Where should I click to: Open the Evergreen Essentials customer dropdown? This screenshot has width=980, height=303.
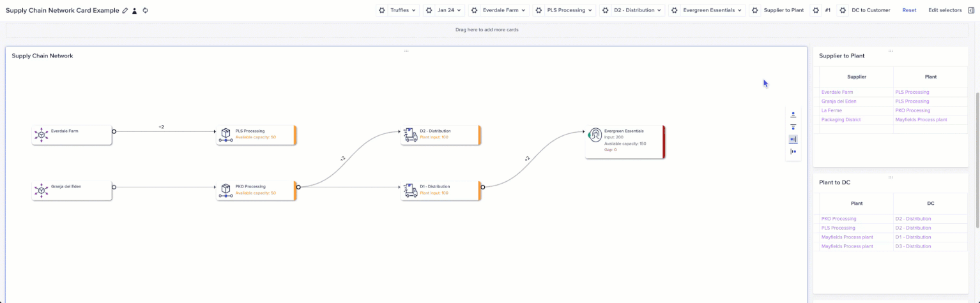(x=713, y=10)
